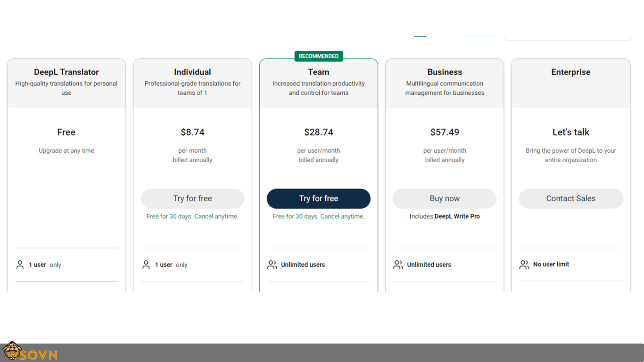This screenshot has height=362, width=644.
Task: Select the Individual plan heading
Action: tap(192, 72)
